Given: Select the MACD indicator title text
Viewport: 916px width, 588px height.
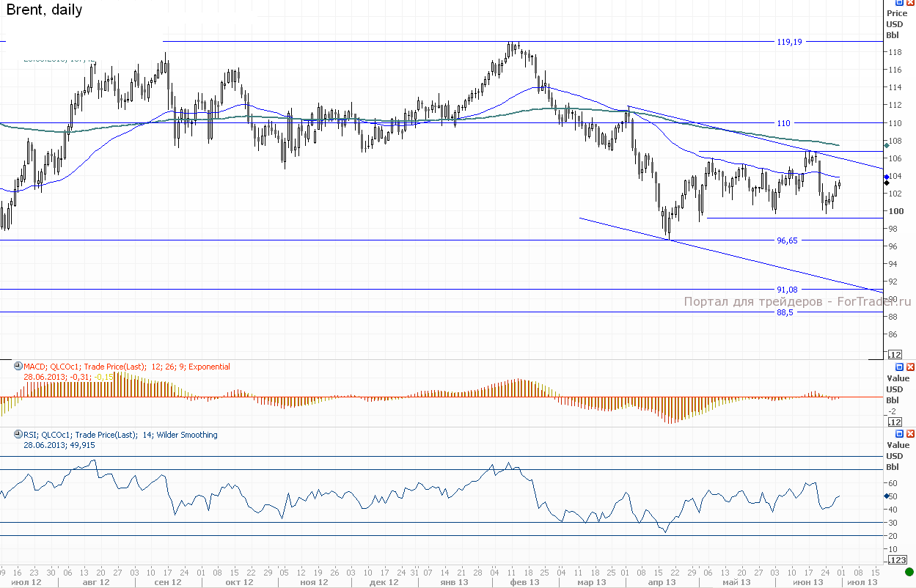Looking at the screenshot, I should [x=127, y=367].
